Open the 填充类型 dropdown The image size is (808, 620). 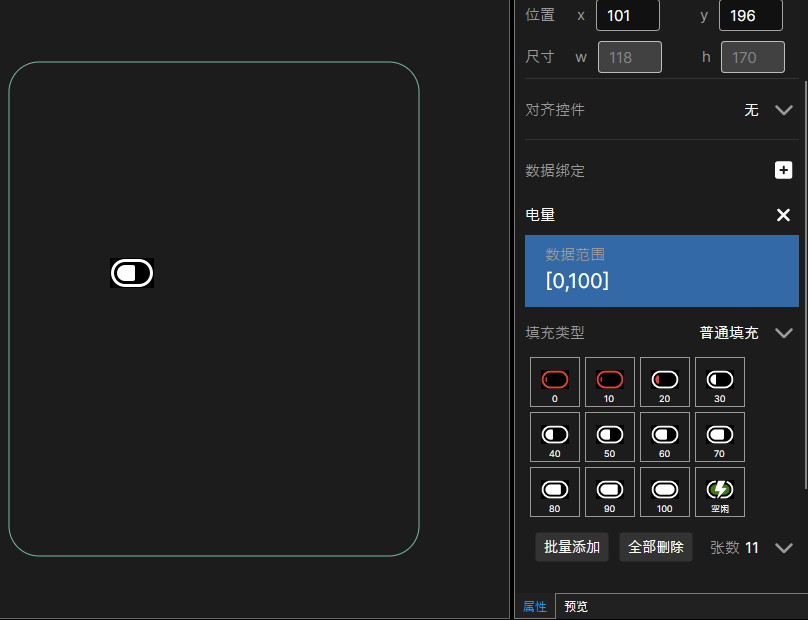pos(784,333)
